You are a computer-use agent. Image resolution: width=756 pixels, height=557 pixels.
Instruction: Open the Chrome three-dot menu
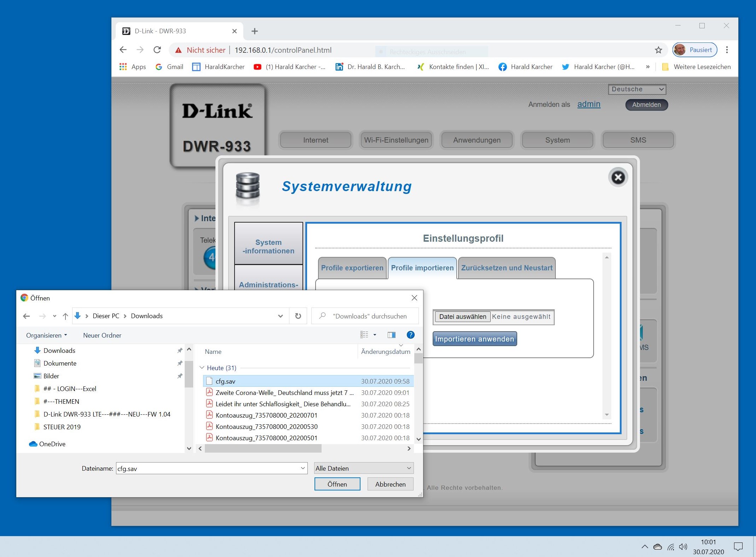click(727, 50)
